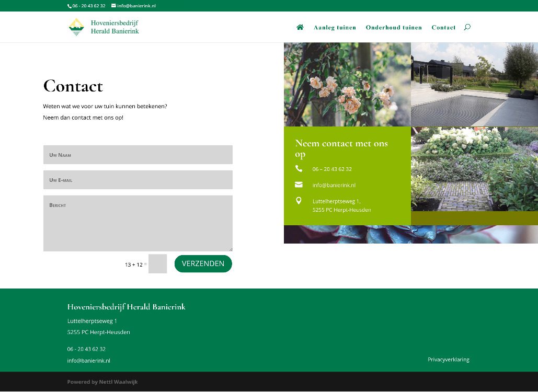Viewport: 538px width, 392px height.
Task: Click the Luttelherptseweg 1 address in green box
Action: [x=342, y=205]
